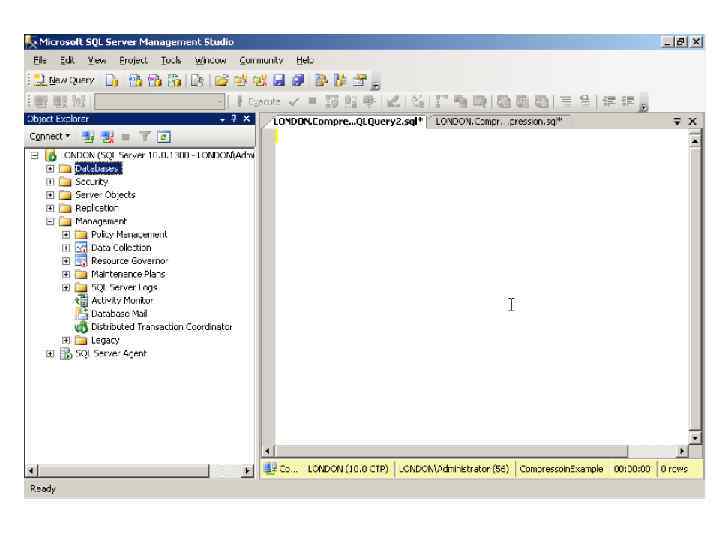This screenshot has height=540, width=720.
Task: Expand the Replication node
Action: (50, 208)
